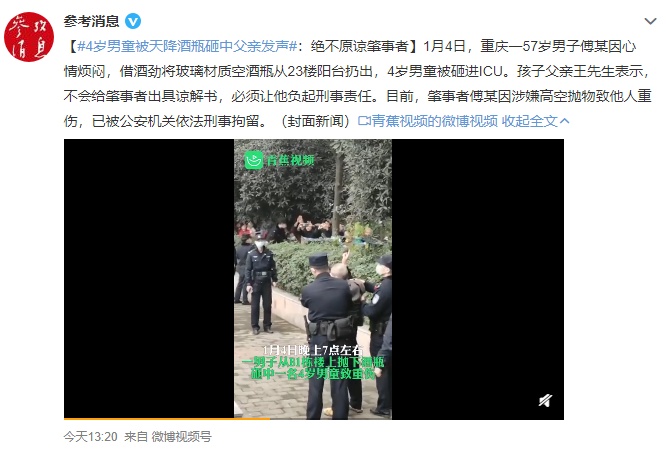Click the 参考消息 account name
Image resolution: width=667 pixels, height=457 pixels.
(91, 21)
